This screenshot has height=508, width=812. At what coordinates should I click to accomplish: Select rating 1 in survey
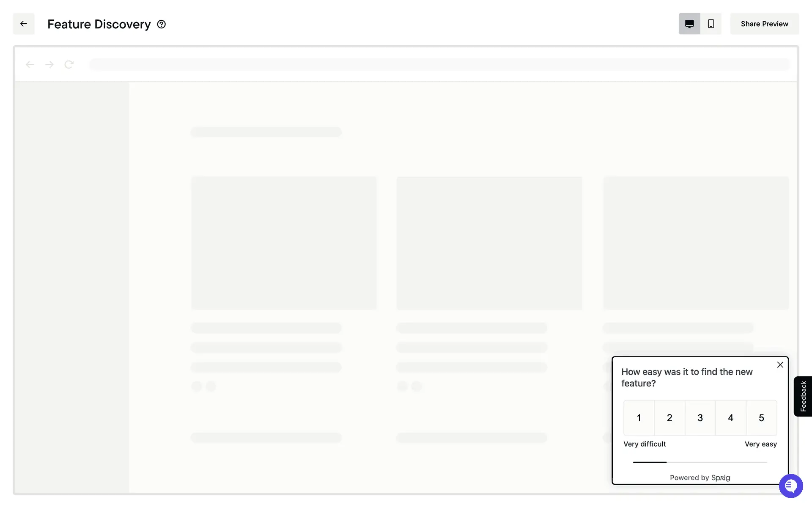tap(639, 418)
